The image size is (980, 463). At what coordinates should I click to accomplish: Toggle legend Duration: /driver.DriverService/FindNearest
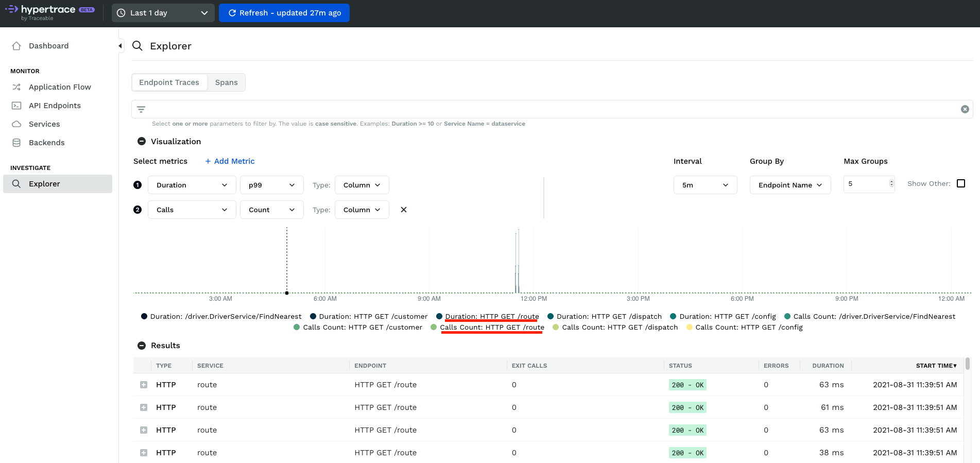pyautogui.click(x=221, y=316)
